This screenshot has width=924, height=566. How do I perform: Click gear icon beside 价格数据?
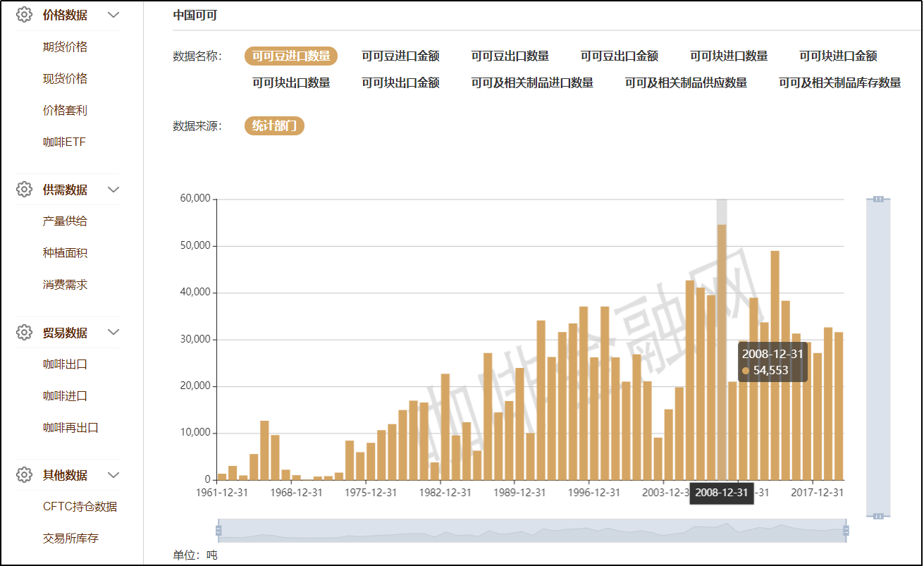(25, 15)
